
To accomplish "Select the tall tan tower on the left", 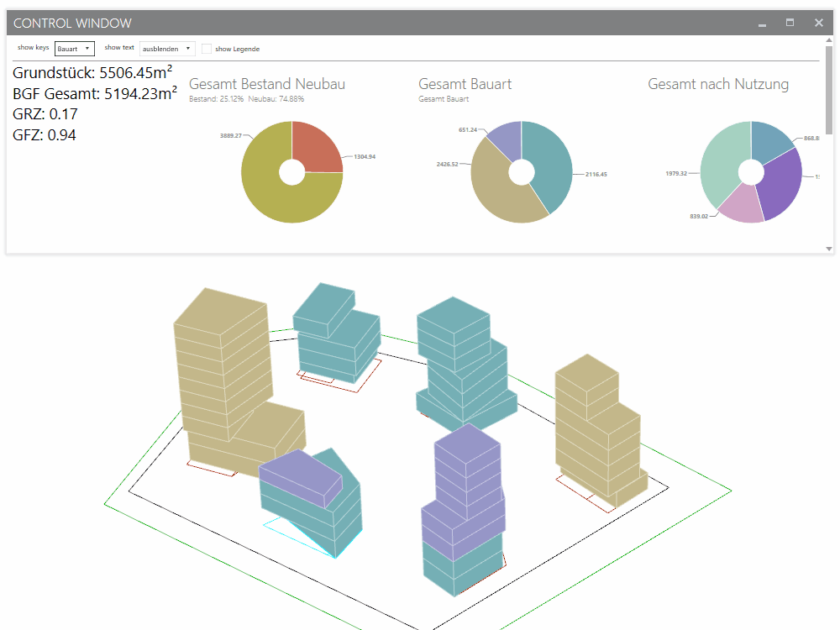I will [220, 361].
